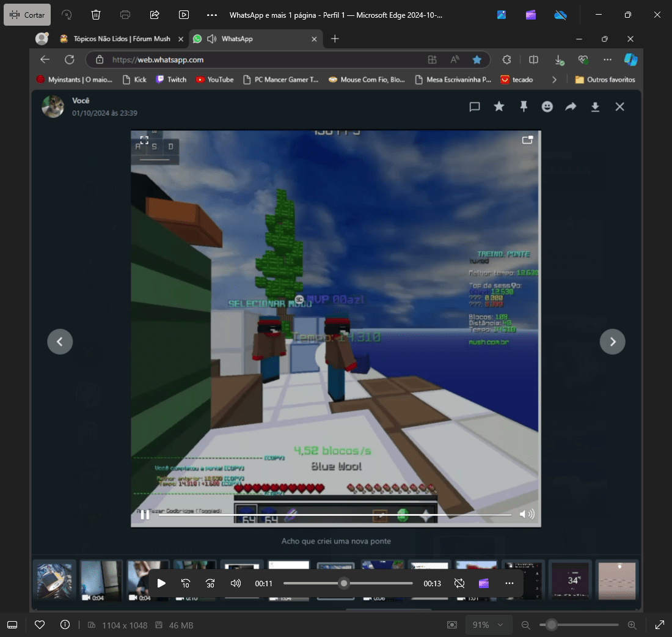Toggle the filmstrip icon at bottom left
The image size is (672, 637).
click(12, 625)
